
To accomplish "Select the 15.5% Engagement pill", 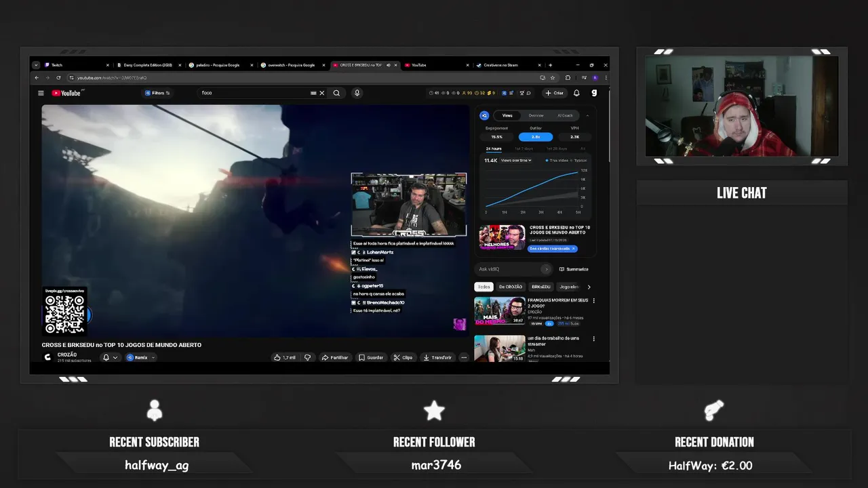I will (x=496, y=137).
